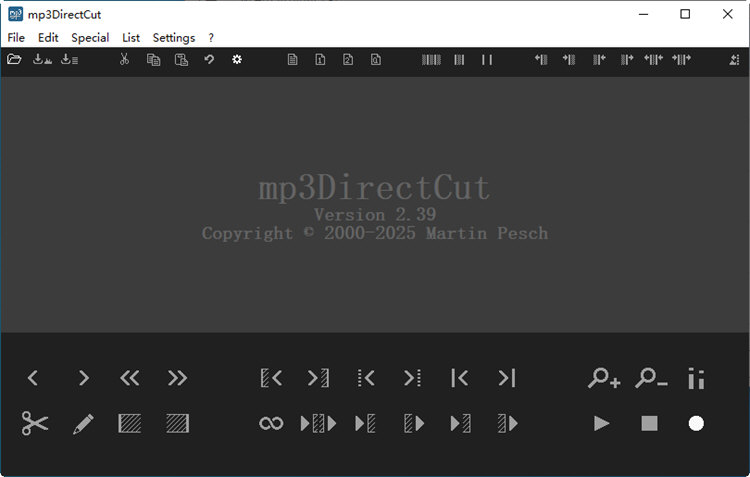Click the two level bars icon
Viewport: 750px width, 477px height.
point(696,378)
